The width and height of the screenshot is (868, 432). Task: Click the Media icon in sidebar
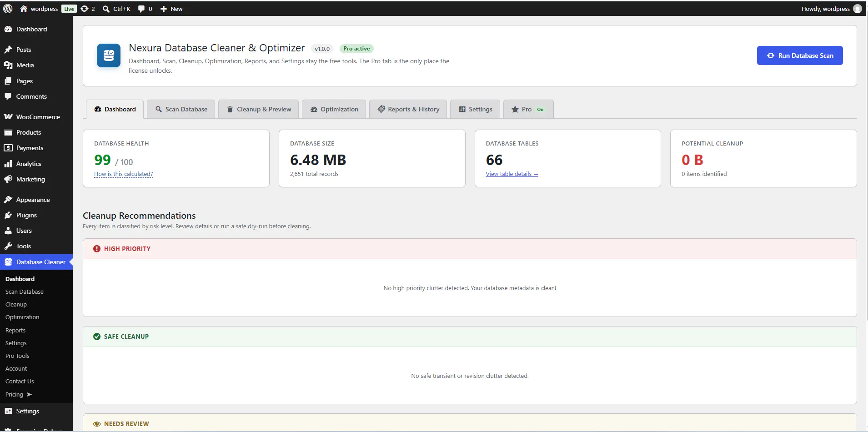[x=8, y=65]
